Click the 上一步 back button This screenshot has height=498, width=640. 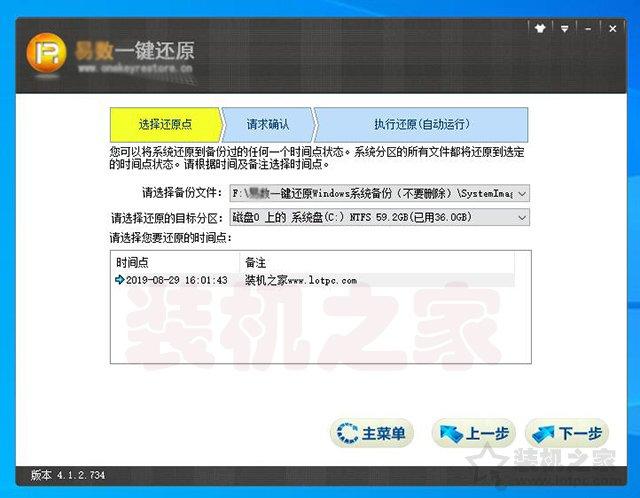tap(474, 433)
